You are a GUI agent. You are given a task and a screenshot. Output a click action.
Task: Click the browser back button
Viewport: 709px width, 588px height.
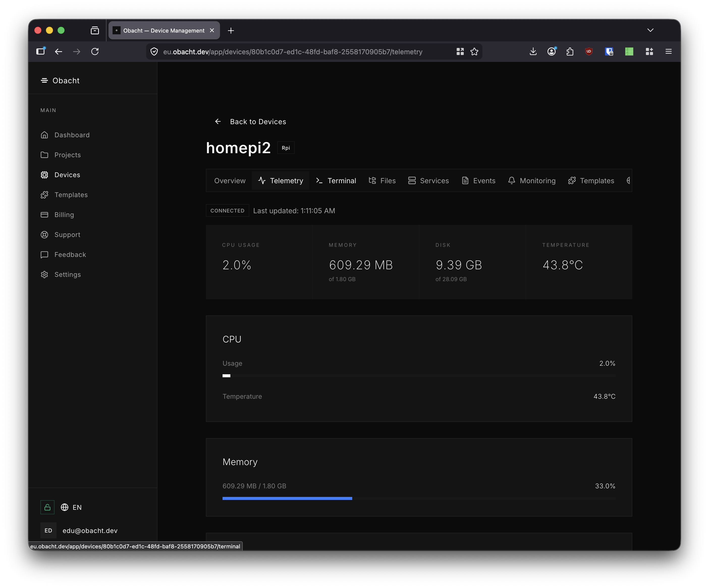tap(58, 51)
